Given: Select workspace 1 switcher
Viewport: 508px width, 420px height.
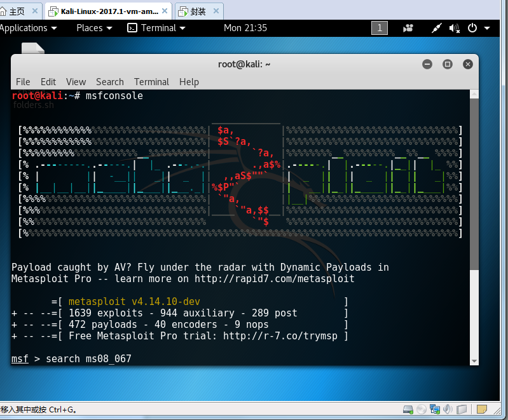Looking at the screenshot, I should 380,28.
